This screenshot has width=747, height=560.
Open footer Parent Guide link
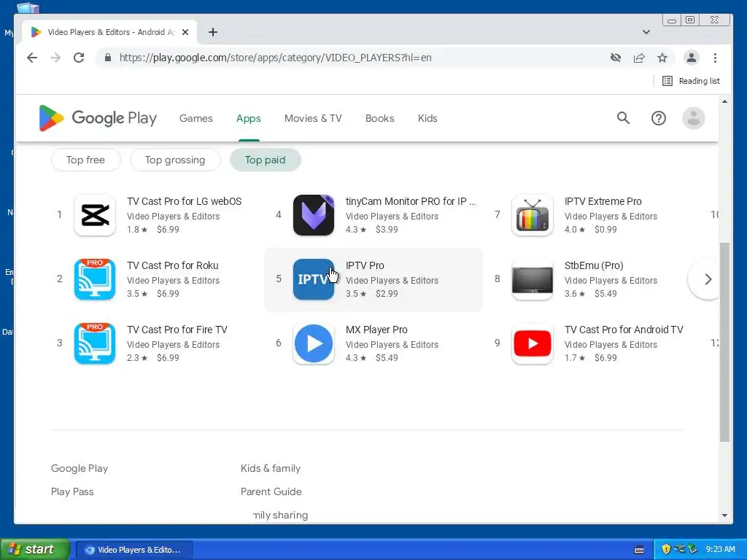point(271,491)
